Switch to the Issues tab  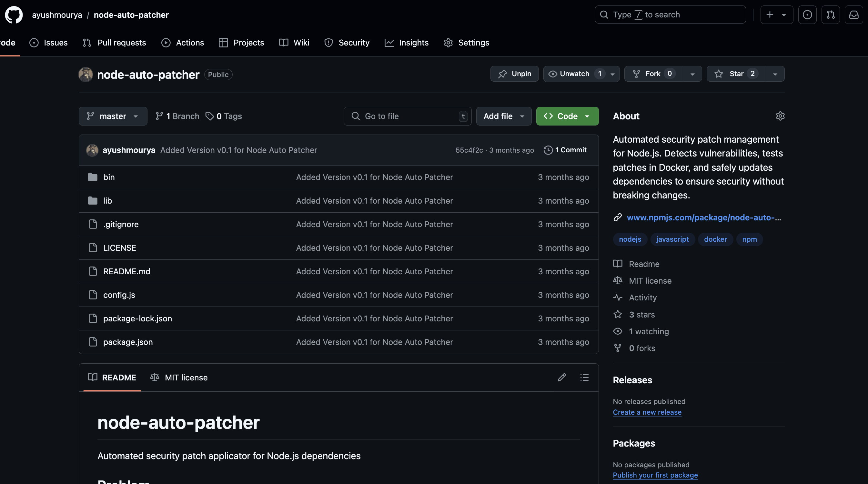coord(48,43)
